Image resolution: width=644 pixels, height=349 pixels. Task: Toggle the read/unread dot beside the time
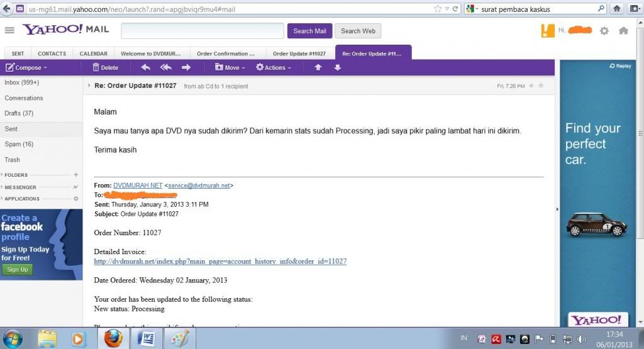531,86
